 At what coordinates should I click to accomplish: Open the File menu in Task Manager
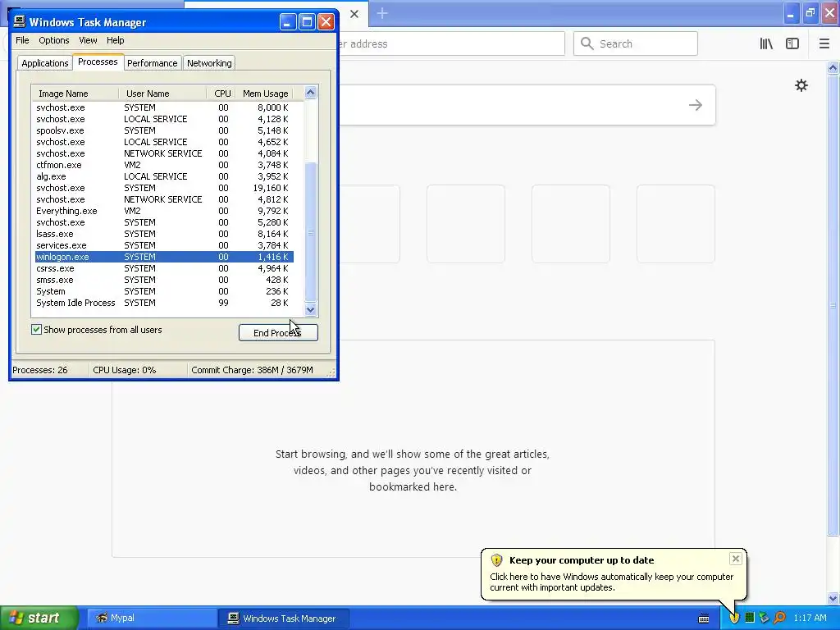coord(22,40)
